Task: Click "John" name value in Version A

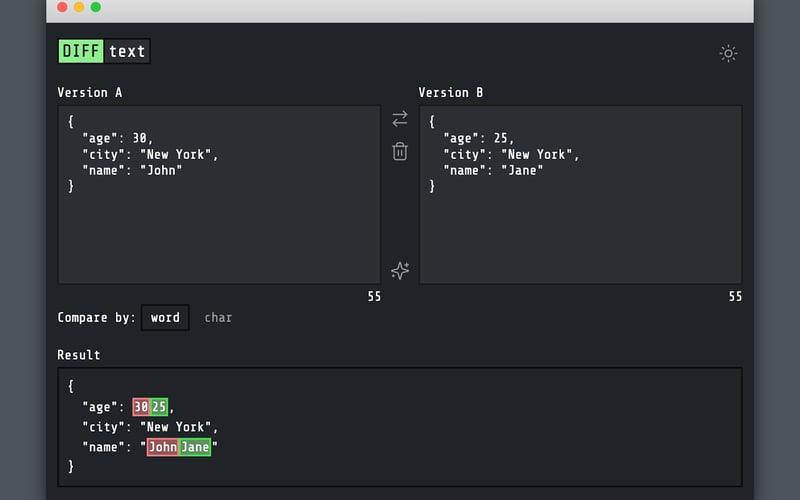Action: (x=161, y=170)
